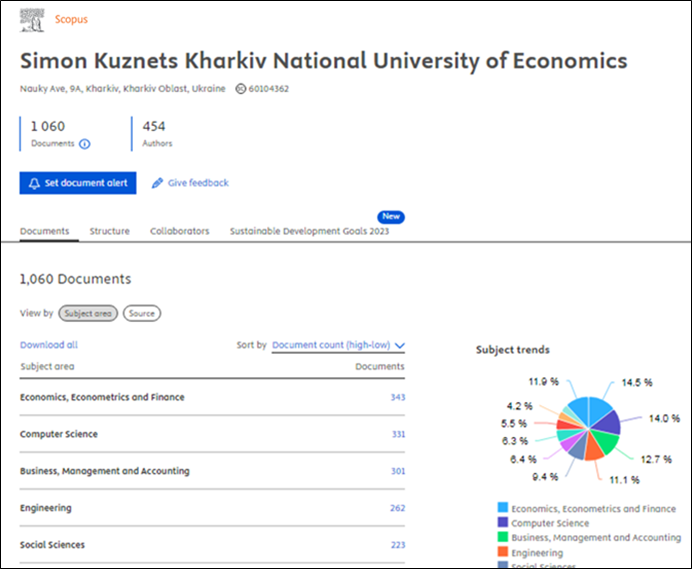Viewport: 692px width, 569px height.
Task: Click the Documents info circle icon
Action: (x=85, y=144)
